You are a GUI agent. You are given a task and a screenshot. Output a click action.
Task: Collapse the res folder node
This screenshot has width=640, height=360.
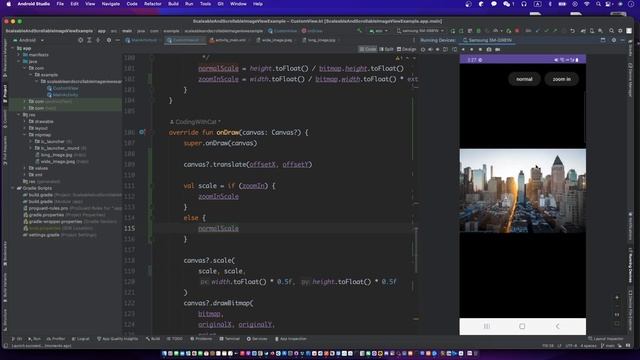[19, 115]
